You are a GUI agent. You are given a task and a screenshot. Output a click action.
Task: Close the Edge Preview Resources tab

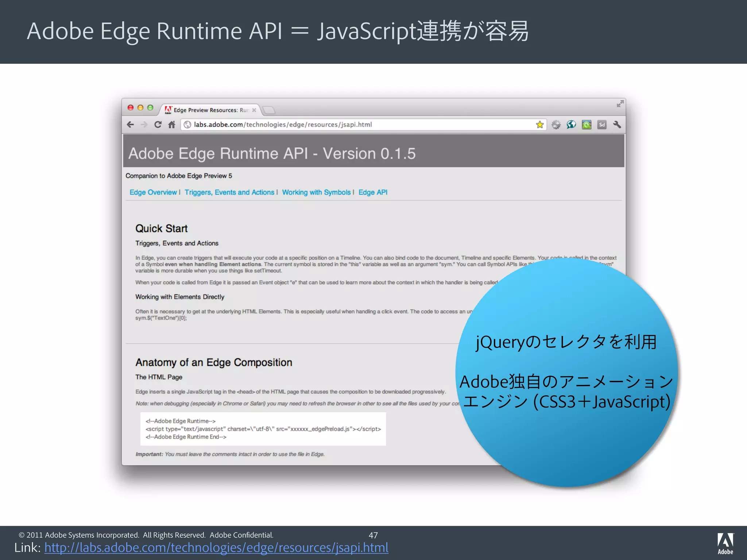tap(254, 110)
